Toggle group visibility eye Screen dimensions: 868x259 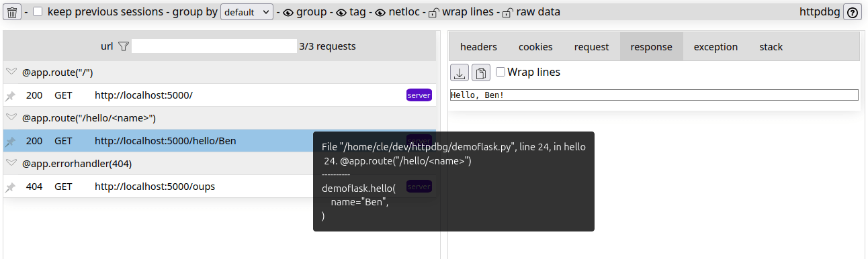[288, 12]
